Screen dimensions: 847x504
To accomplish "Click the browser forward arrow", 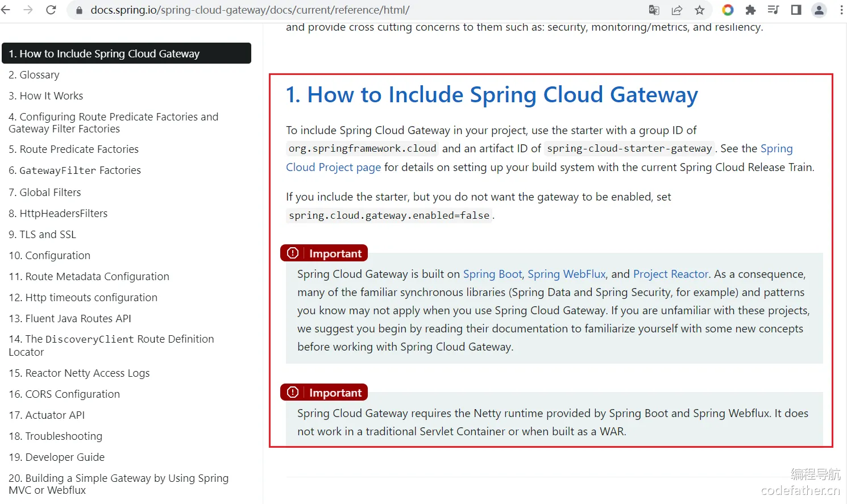I will (x=28, y=10).
